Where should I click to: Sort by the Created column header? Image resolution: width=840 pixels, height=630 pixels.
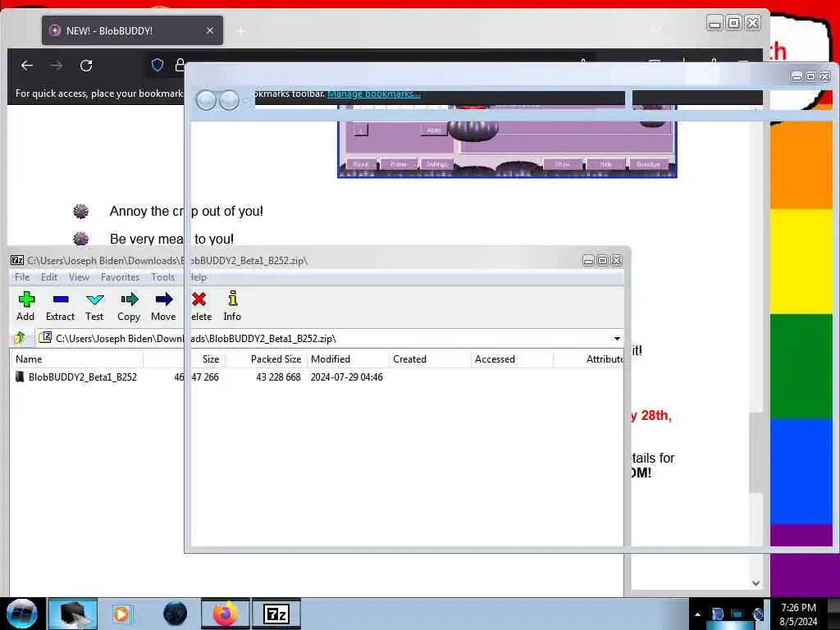point(430,359)
